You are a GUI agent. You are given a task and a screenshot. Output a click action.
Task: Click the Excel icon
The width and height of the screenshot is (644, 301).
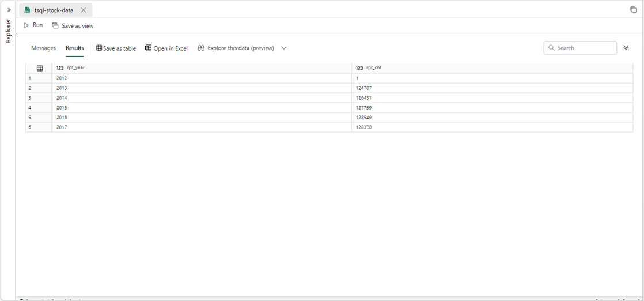click(148, 48)
